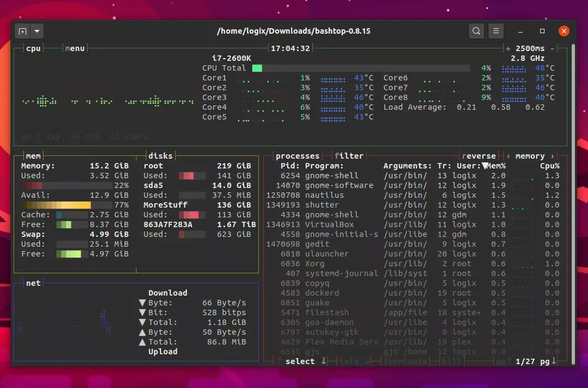Screen dimensions: 588x388
Task: Click + to increase the 2500ms update interval
Action: [x=508, y=48]
